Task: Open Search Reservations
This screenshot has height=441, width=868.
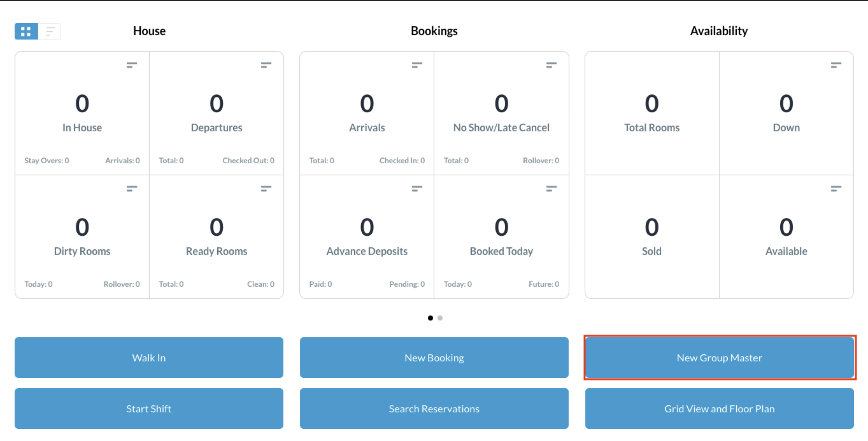Action: [x=434, y=408]
